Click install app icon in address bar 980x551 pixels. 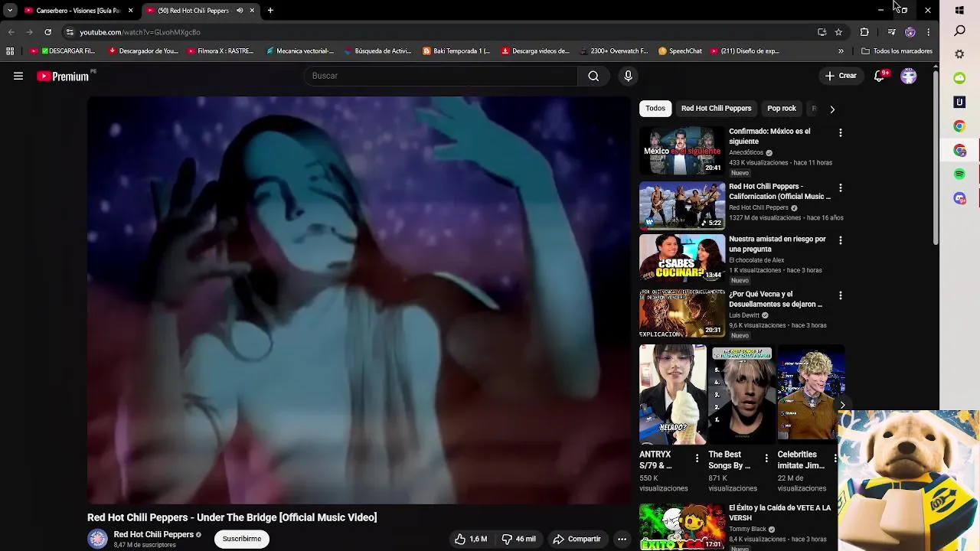822,32
